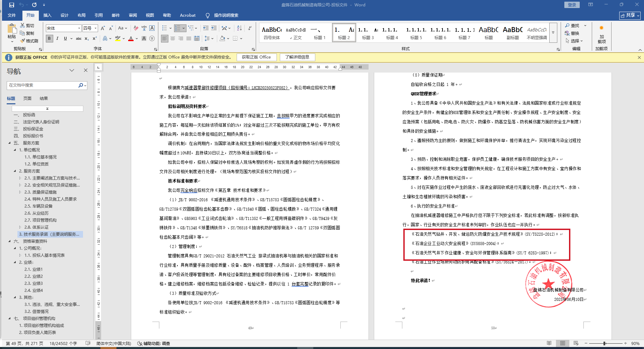
Task: Expand the 2.1. 主要阐述施工方案 heading node
Action: point(20,178)
